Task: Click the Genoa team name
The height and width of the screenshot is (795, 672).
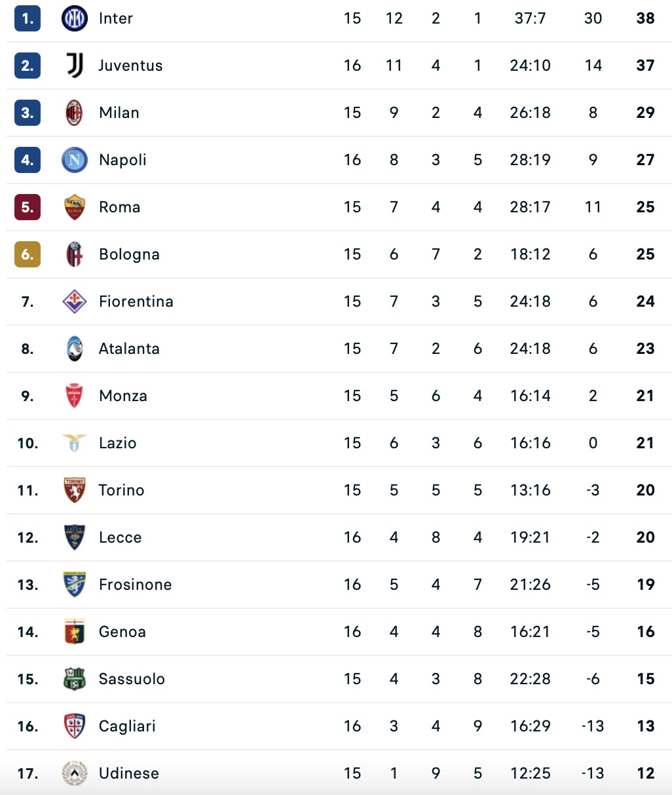Action: click(122, 632)
